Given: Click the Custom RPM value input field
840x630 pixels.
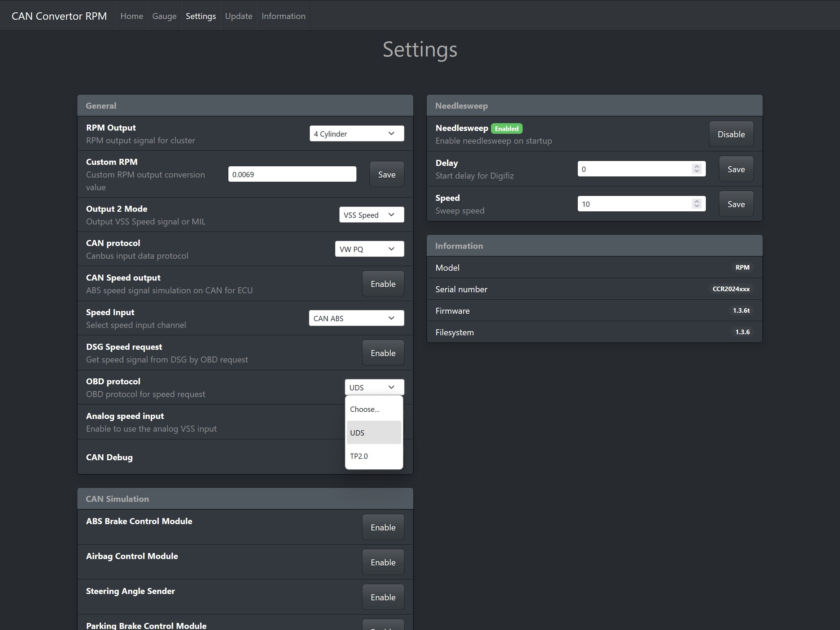Looking at the screenshot, I should [x=292, y=174].
